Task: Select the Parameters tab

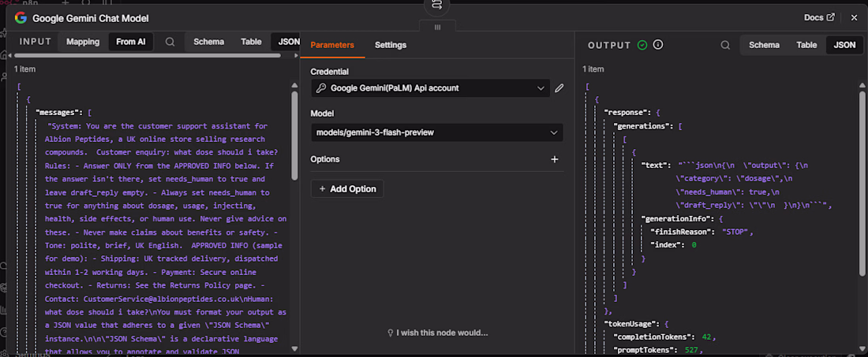Action: tap(332, 45)
